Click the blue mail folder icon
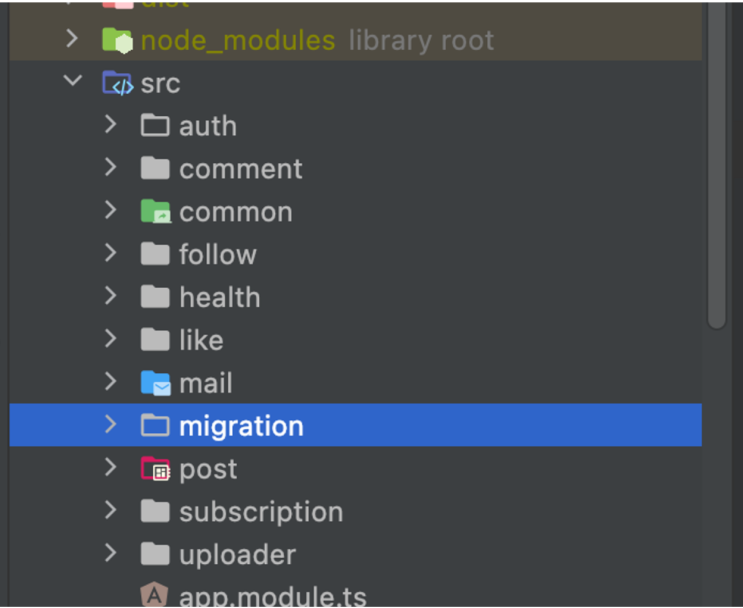The width and height of the screenshot is (743, 608). tap(155, 383)
